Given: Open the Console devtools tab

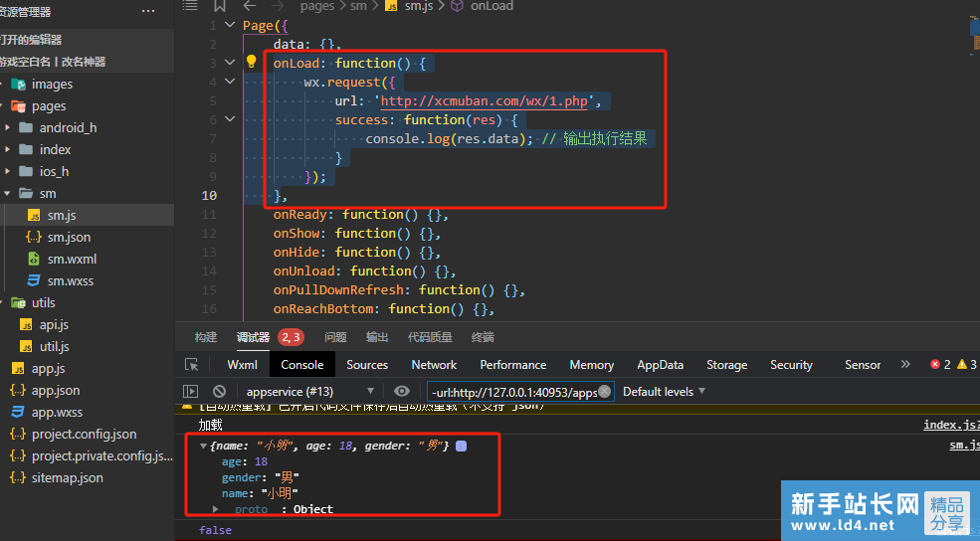Looking at the screenshot, I should coord(301,365).
